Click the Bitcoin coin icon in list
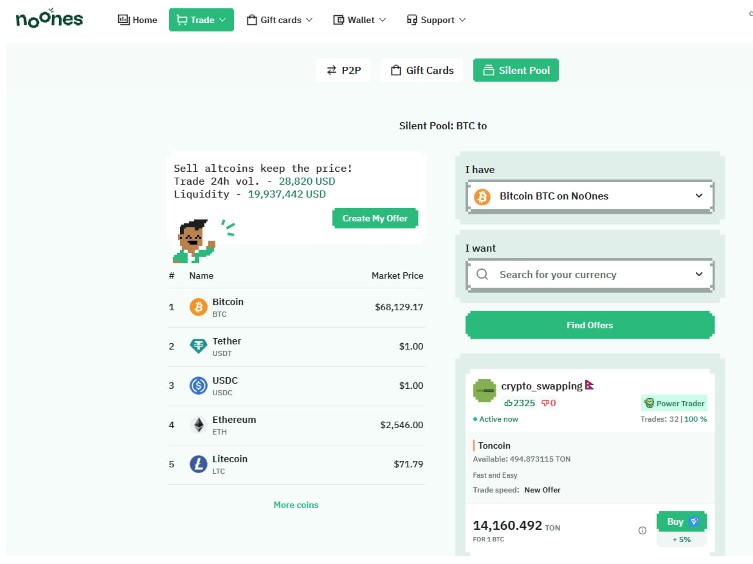The width and height of the screenshot is (753, 564). coord(198,307)
